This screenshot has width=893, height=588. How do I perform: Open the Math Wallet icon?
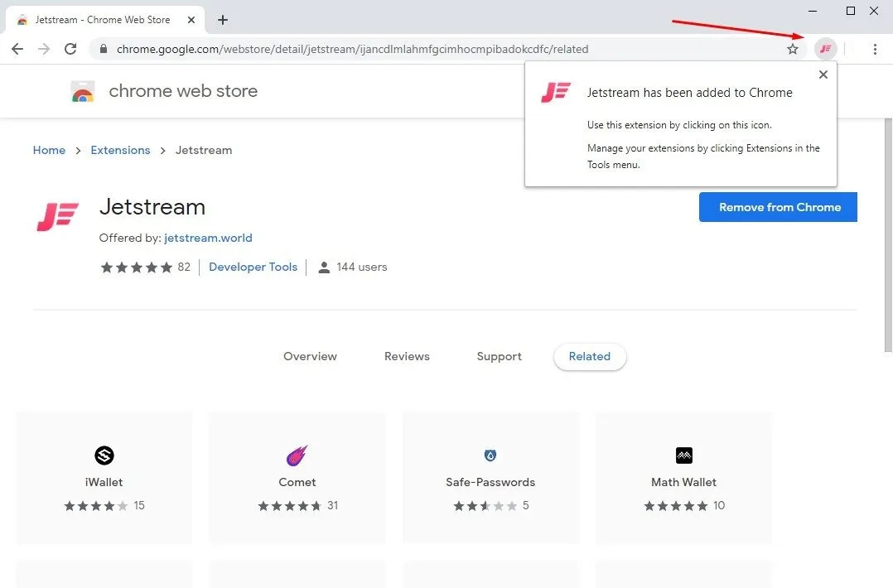click(x=684, y=455)
